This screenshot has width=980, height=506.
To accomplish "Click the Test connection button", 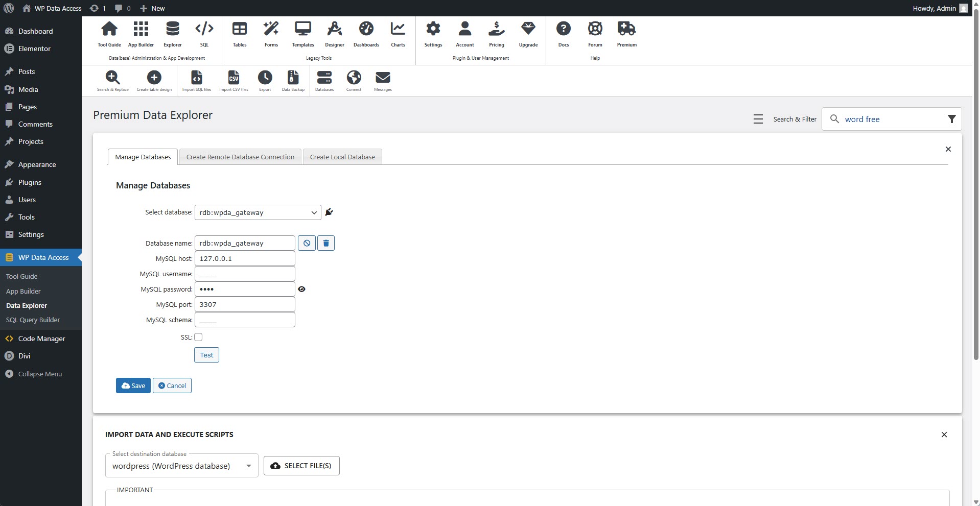I will [206, 355].
